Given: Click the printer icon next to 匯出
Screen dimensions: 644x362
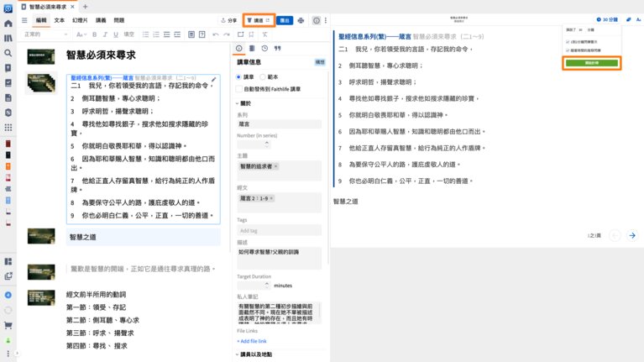Looking at the screenshot, I should coord(301,20).
